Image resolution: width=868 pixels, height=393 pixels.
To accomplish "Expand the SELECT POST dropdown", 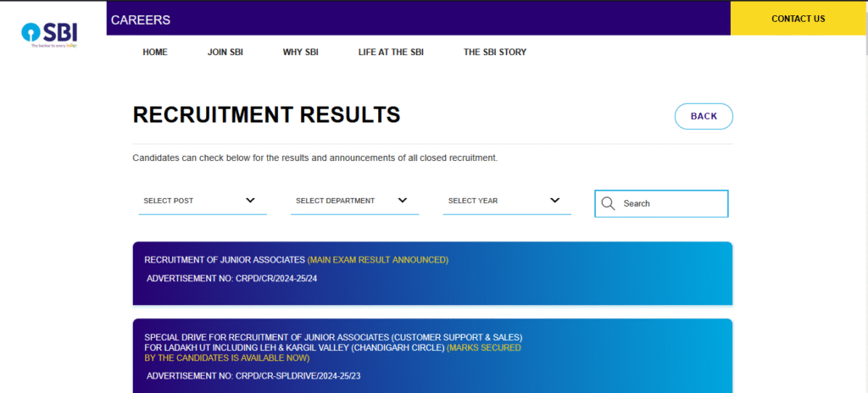I will click(x=203, y=201).
